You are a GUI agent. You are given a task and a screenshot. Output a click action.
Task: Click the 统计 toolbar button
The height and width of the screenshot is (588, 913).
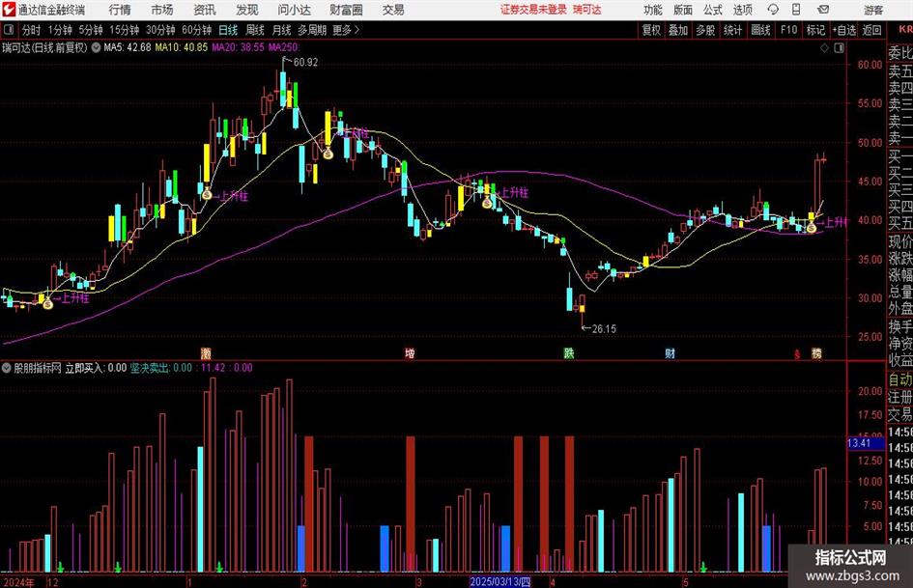732,30
